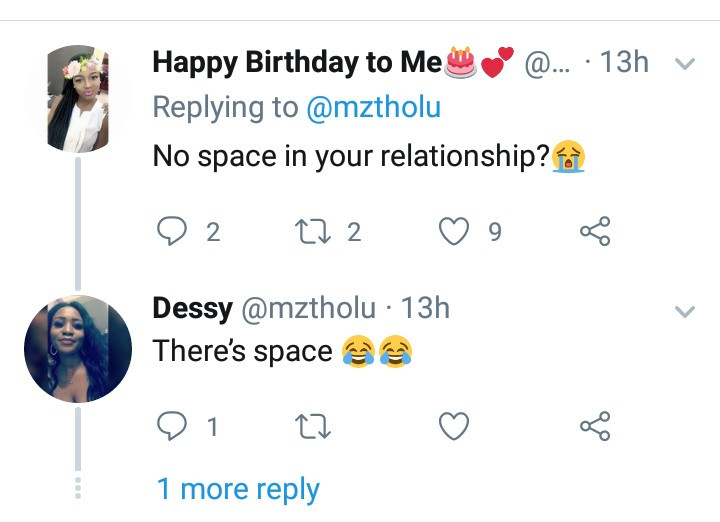Open the "There's space" tweet text
This screenshot has width=720, height=522.
coord(242,352)
